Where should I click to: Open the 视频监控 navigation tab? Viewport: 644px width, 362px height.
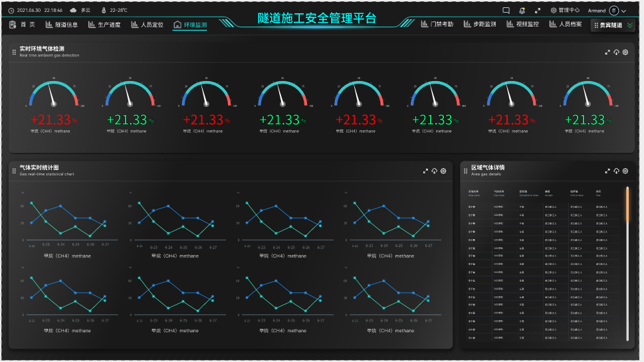pos(522,25)
